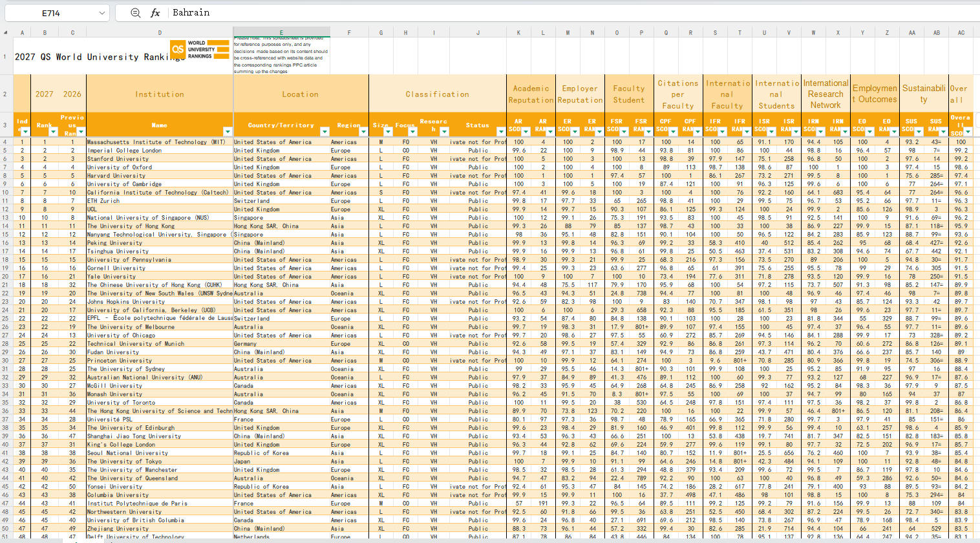Click the Sustainability header cell

(x=924, y=94)
